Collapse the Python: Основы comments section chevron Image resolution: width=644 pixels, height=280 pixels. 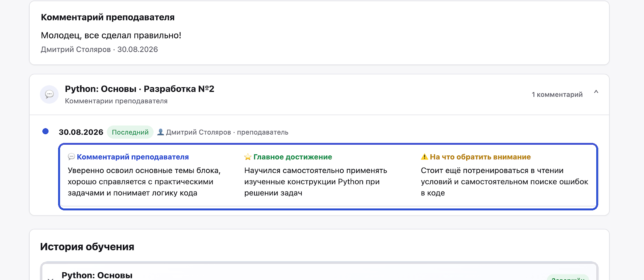click(596, 92)
